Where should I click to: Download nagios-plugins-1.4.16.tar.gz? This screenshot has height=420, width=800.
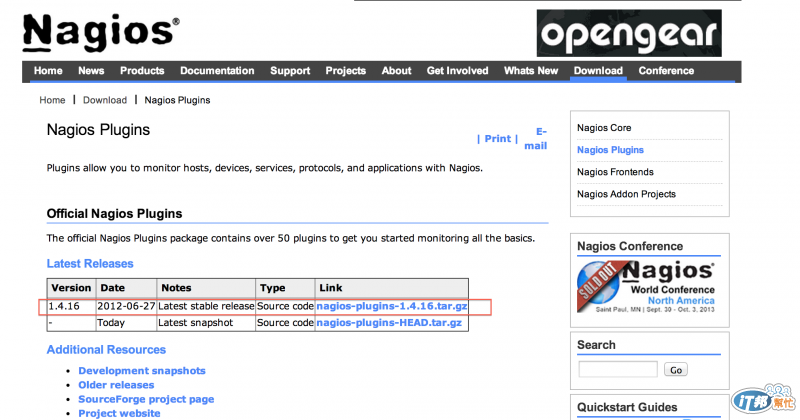pyautogui.click(x=392, y=306)
